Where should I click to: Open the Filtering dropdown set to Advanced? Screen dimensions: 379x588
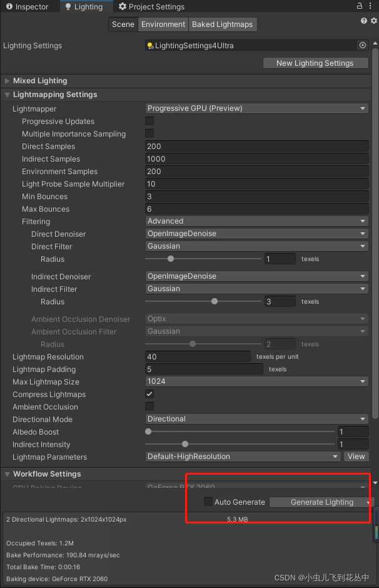(x=257, y=221)
